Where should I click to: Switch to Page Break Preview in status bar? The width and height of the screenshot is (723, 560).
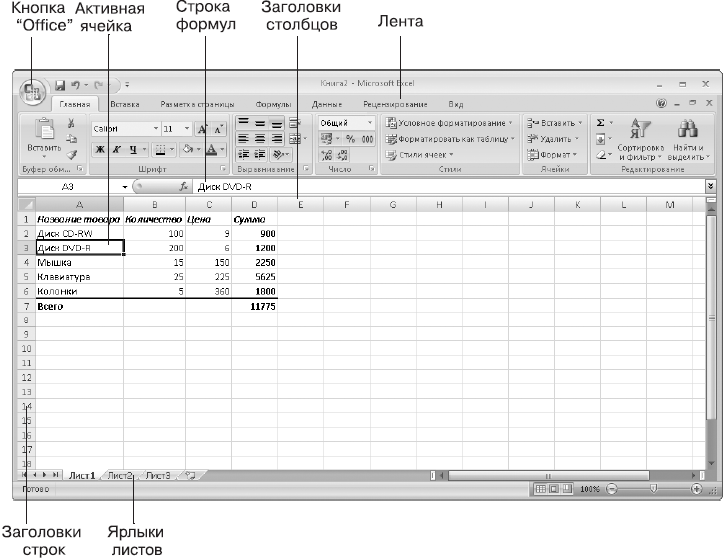567,489
